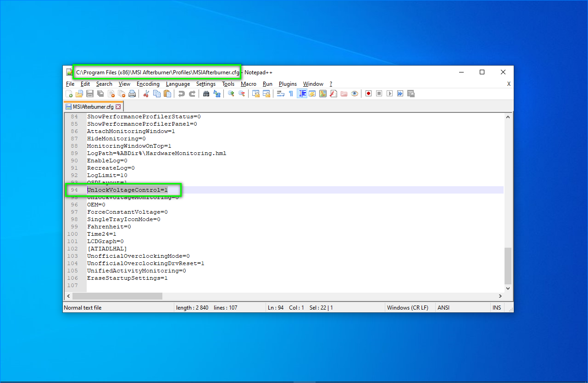This screenshot has width=588, height=383.
Task: Toggle the Indent Guide button
Action: (302, 94)
